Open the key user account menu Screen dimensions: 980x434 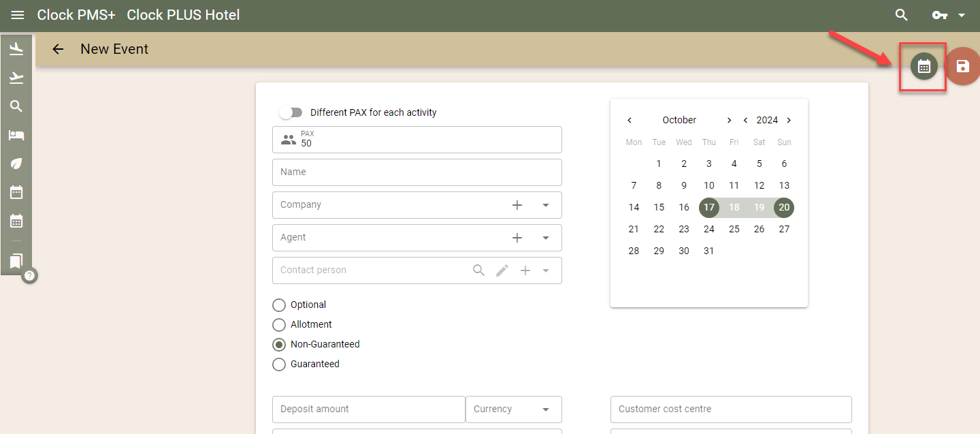[940, 15]
